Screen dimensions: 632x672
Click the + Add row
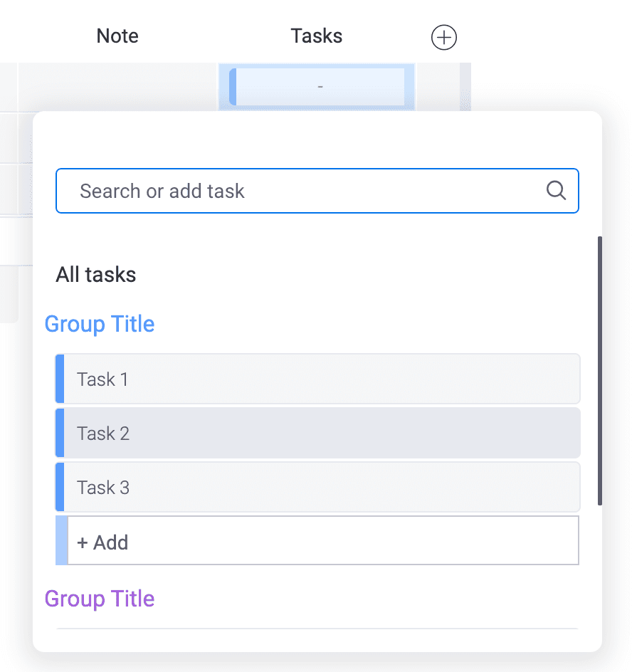317,540
